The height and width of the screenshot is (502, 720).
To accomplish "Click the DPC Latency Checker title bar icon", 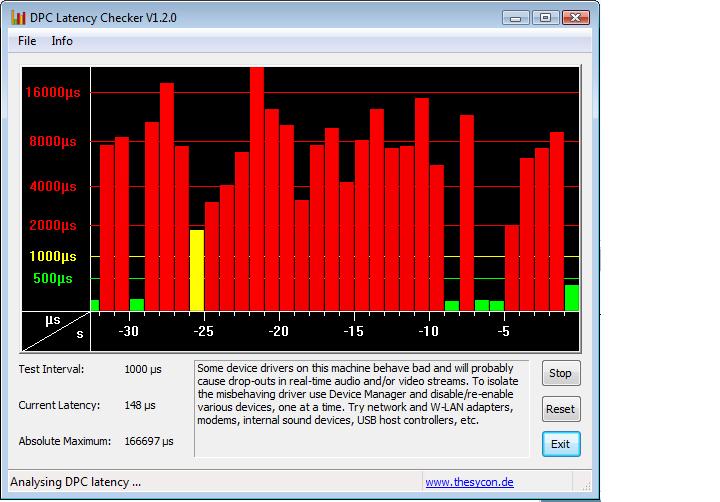I will 18,18.
